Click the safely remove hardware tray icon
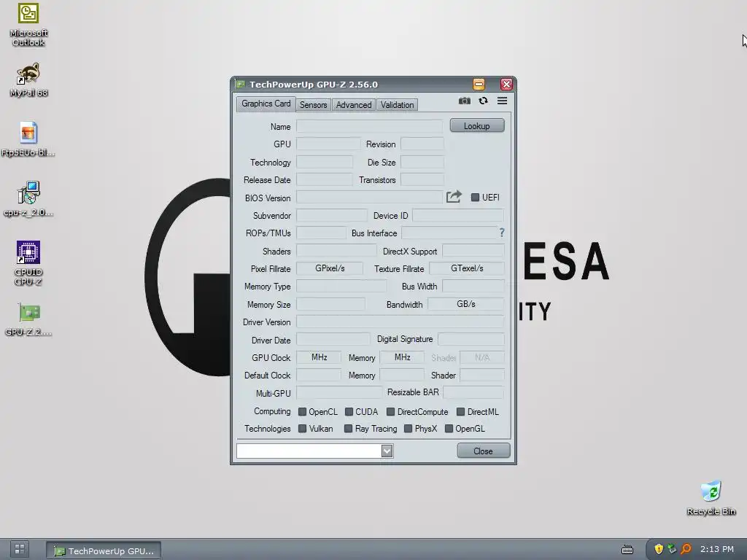 click(x=672, y=549)
